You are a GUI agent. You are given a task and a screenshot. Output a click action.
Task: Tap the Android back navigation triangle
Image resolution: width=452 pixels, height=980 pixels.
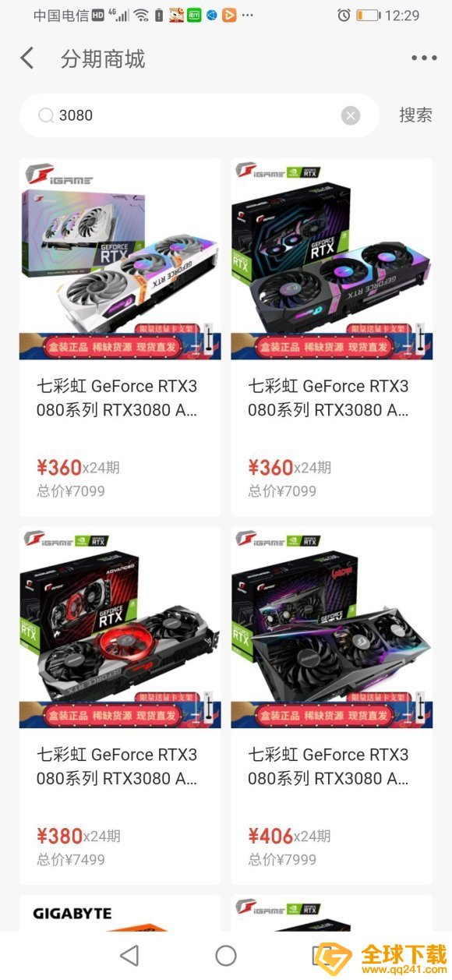pos(129,955)
